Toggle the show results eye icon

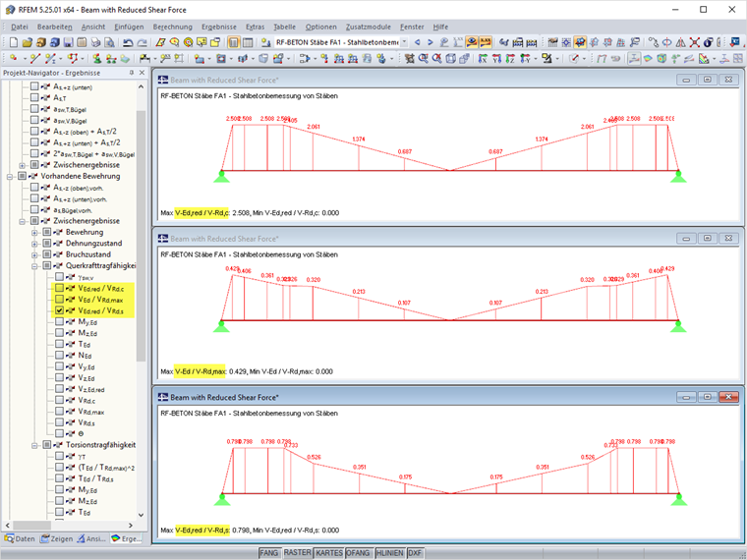tap(472, 43)
